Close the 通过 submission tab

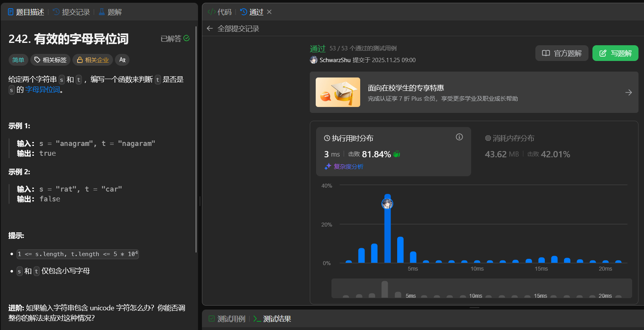tap(269, 12)
